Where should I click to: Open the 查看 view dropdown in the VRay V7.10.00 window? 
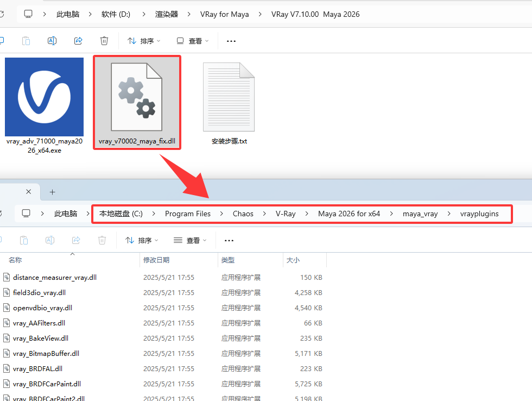[192, 41]
